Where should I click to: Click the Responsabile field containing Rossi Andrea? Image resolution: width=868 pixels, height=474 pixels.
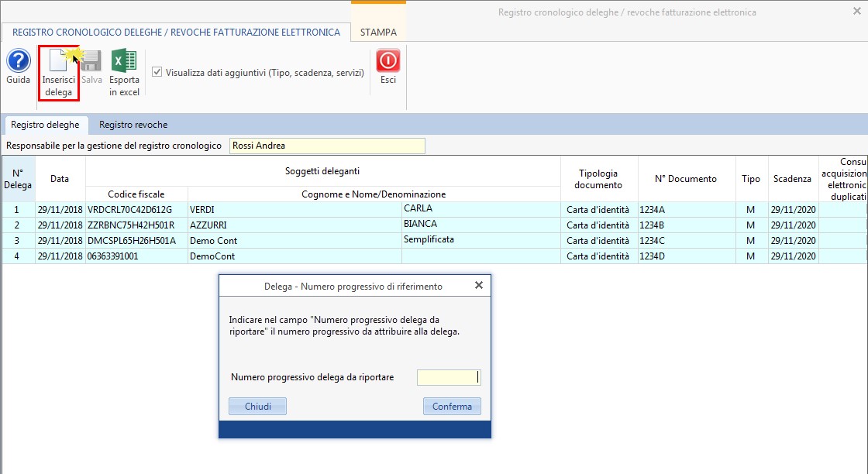(327, 146)
